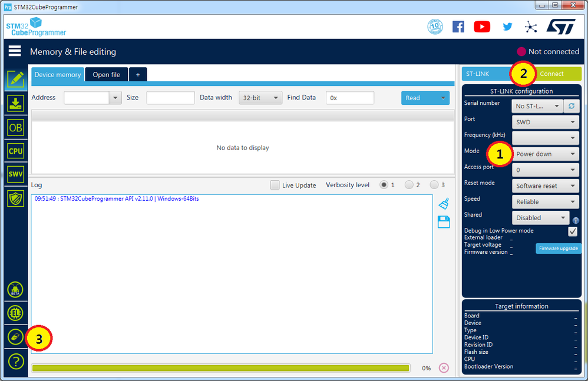588x381 pixels.
Task: Click the Find Data input field
Action: pos(349,98)
